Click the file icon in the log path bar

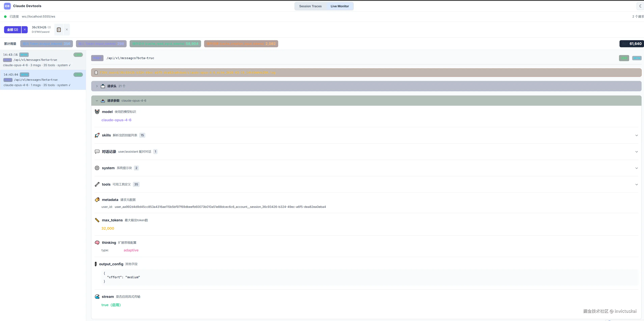tap(96, 72)
